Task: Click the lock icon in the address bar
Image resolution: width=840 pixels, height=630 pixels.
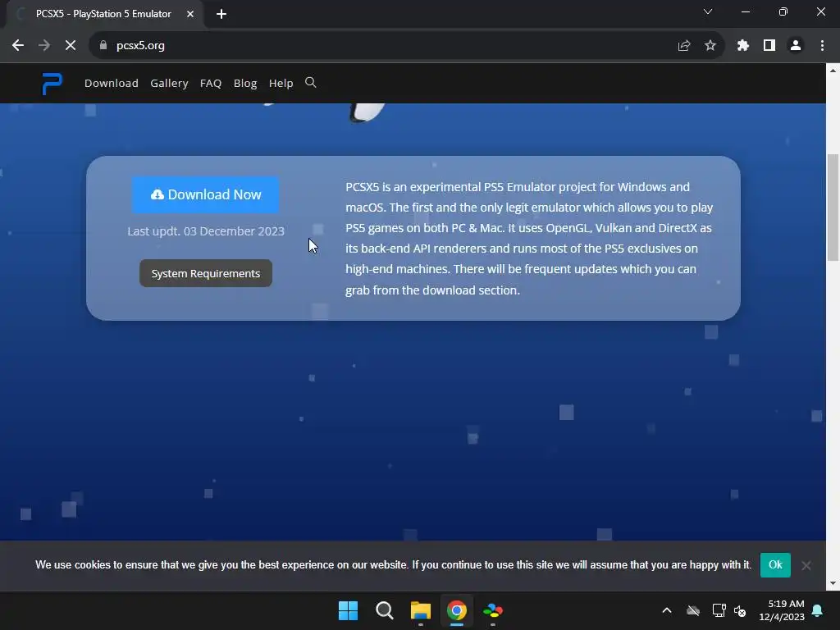Action: [x=103, y=46]
